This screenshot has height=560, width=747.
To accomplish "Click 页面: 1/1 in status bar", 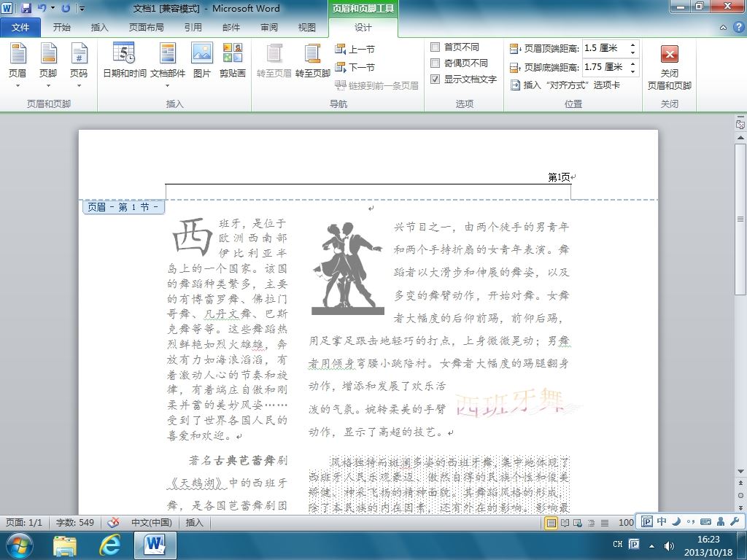I will coord(24,522).
